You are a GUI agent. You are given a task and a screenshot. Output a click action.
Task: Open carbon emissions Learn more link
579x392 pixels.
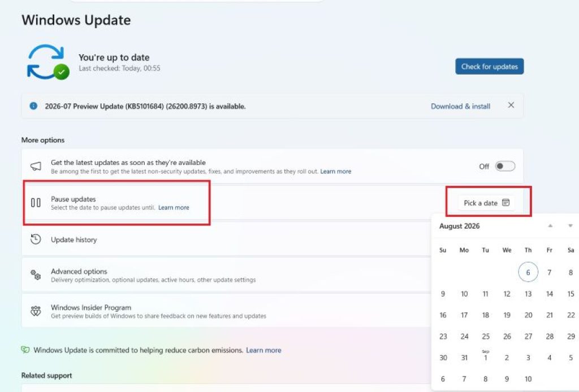tap(263, 350)
